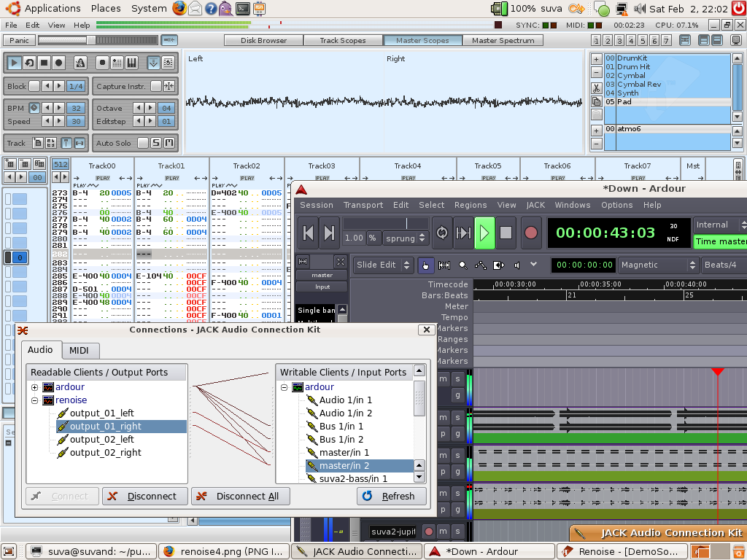
Task: Click the Disconnect All button
Action: click(241, 496)
